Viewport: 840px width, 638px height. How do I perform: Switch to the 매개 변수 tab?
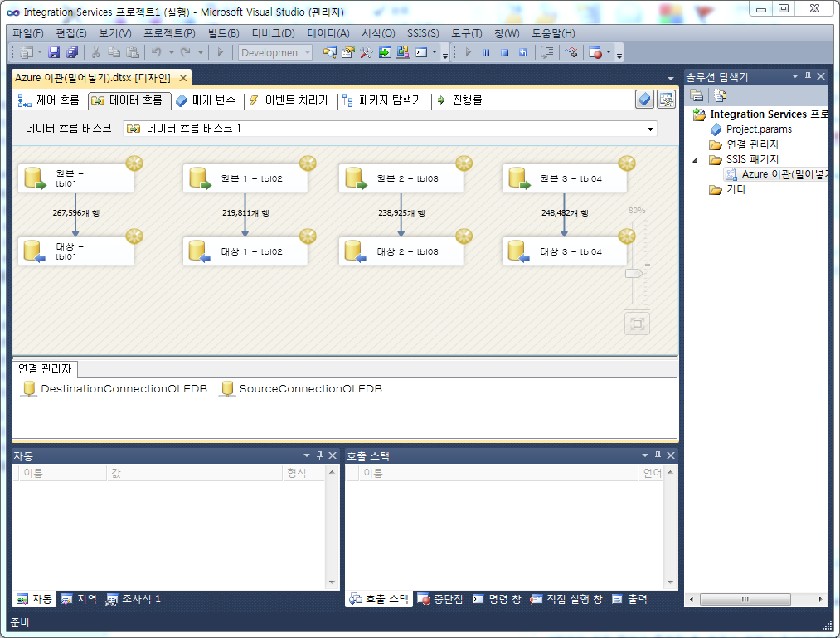coord(206,100)
